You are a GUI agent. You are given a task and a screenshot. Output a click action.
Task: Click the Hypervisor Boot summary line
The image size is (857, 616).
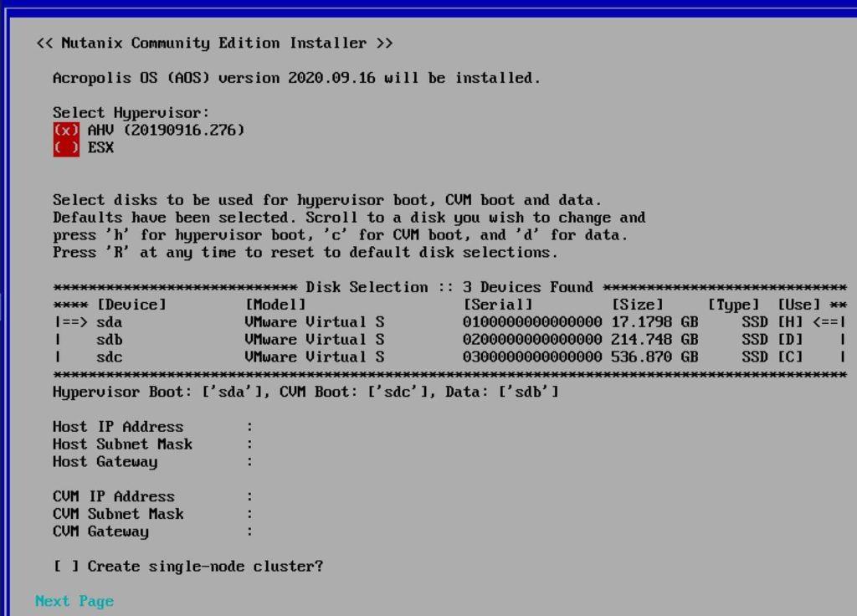coord(306,393)
